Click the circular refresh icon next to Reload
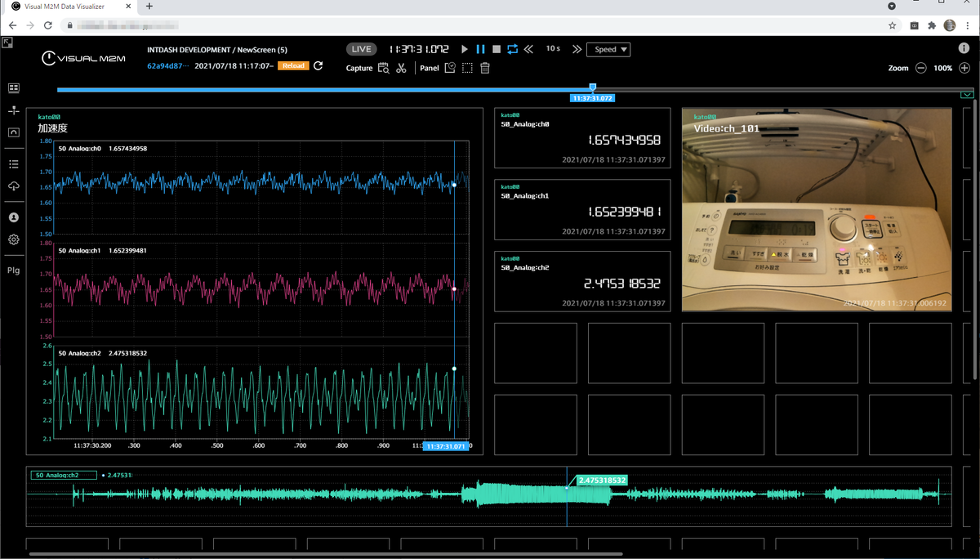 click(x=318, y=65)
